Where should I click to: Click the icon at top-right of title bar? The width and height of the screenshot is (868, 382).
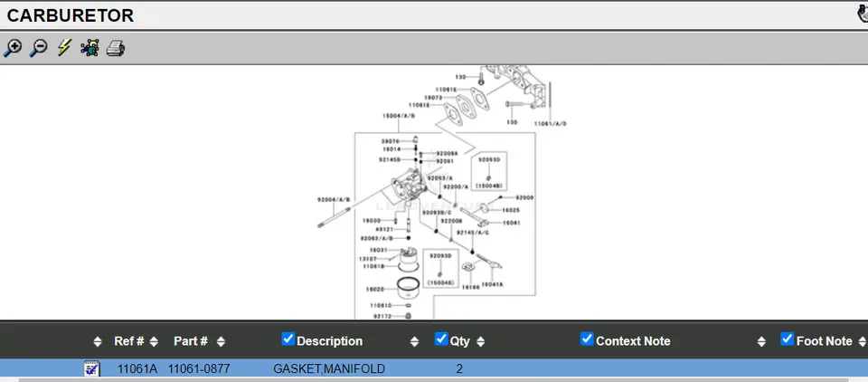[862, 14]
